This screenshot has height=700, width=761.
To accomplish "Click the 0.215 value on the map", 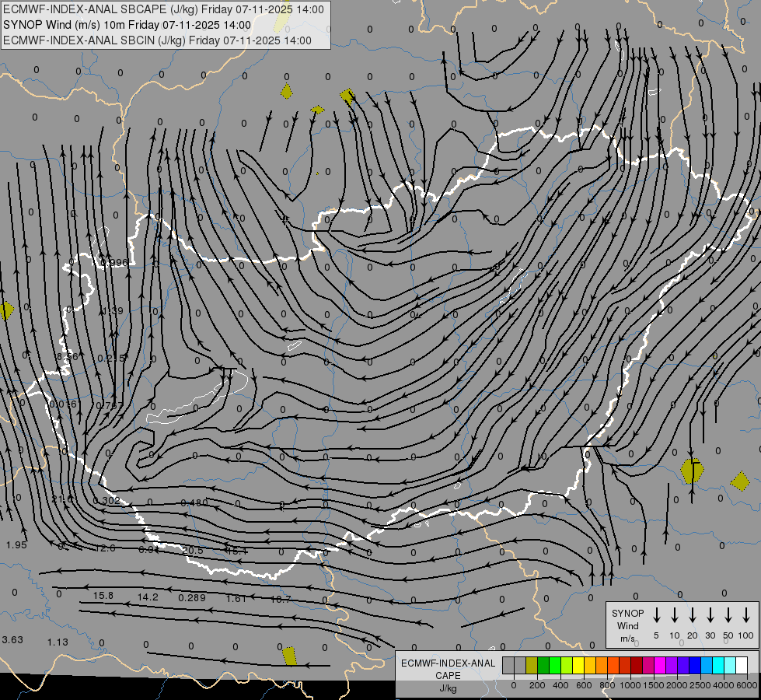I will [x=111, y=358].
